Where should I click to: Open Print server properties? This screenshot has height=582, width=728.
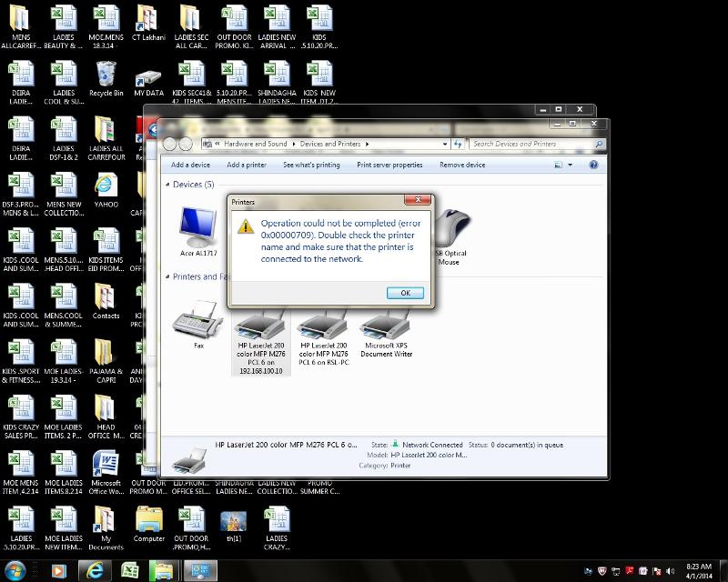pos(389,165)
